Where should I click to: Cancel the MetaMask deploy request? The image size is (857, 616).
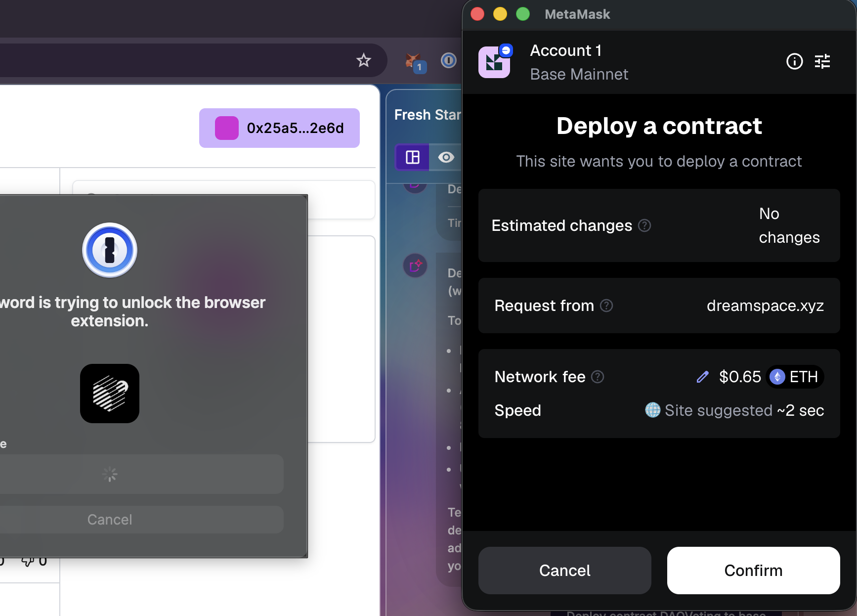[x=564, y=571]
